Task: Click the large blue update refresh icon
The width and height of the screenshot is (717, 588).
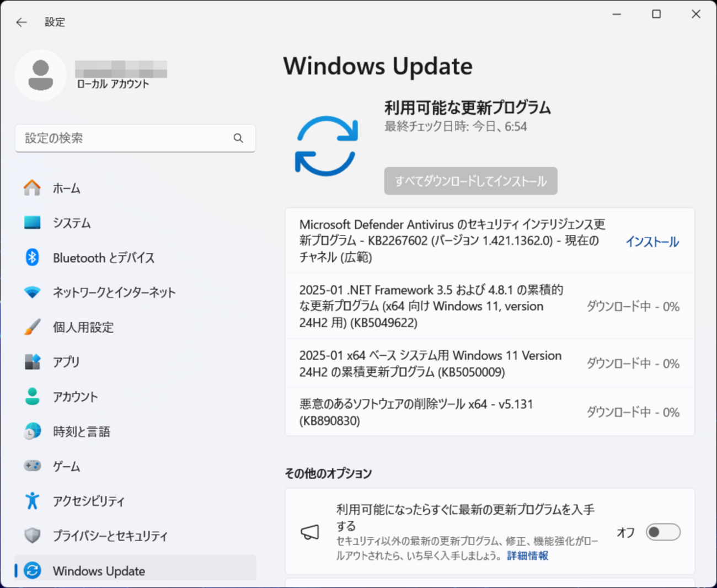Action: (327, 146)
